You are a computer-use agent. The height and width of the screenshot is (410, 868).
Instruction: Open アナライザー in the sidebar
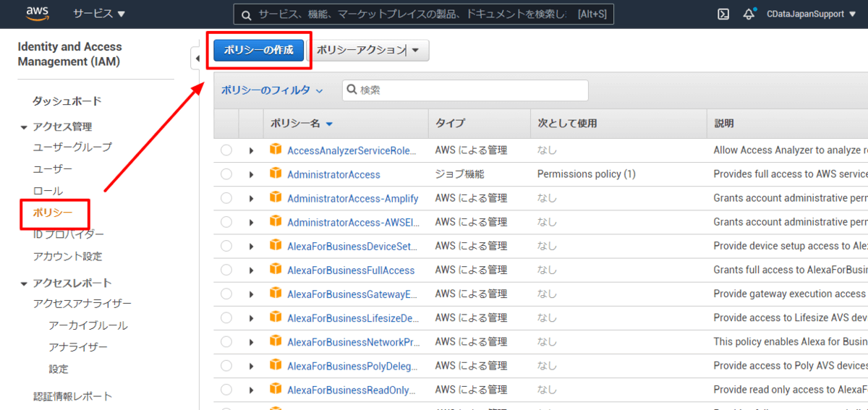coord(78,347)
